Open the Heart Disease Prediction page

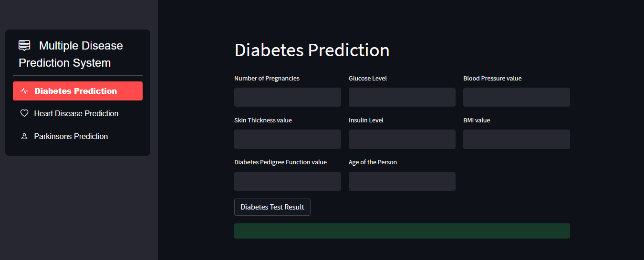tap(78, 113)
